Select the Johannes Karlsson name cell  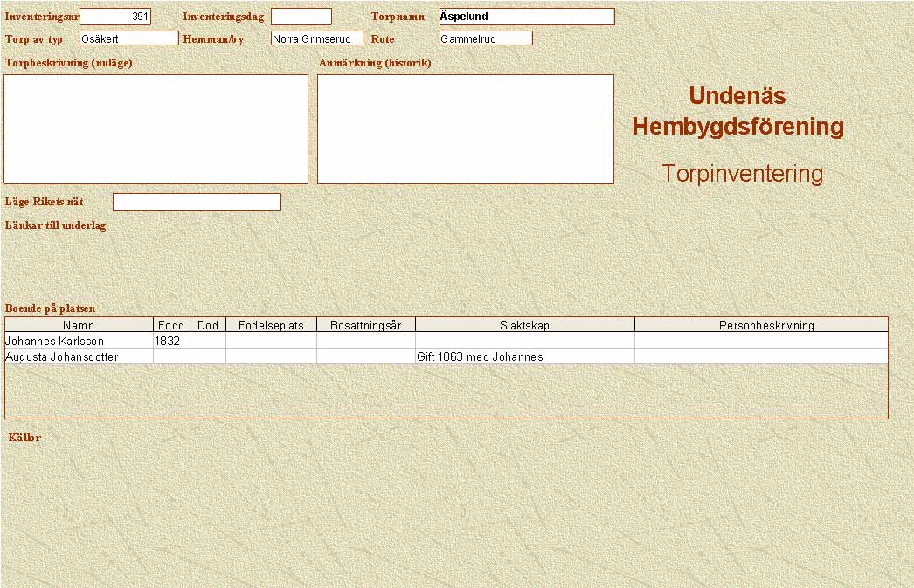[79, 341]
